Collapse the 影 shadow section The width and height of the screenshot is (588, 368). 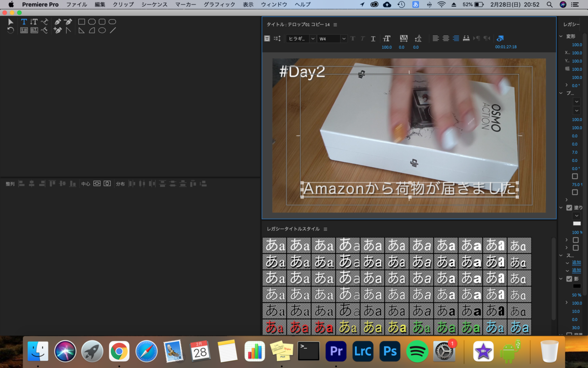[562, 279]
